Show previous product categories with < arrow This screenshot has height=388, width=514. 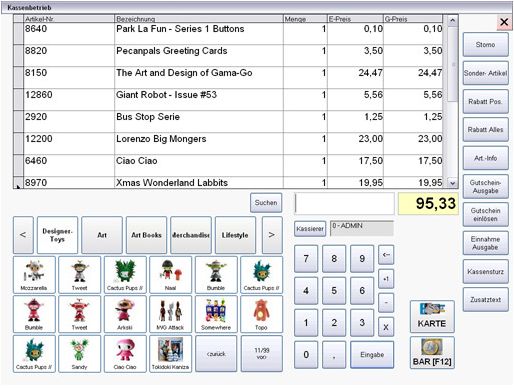pyautogui.click(x=23, y=235)
